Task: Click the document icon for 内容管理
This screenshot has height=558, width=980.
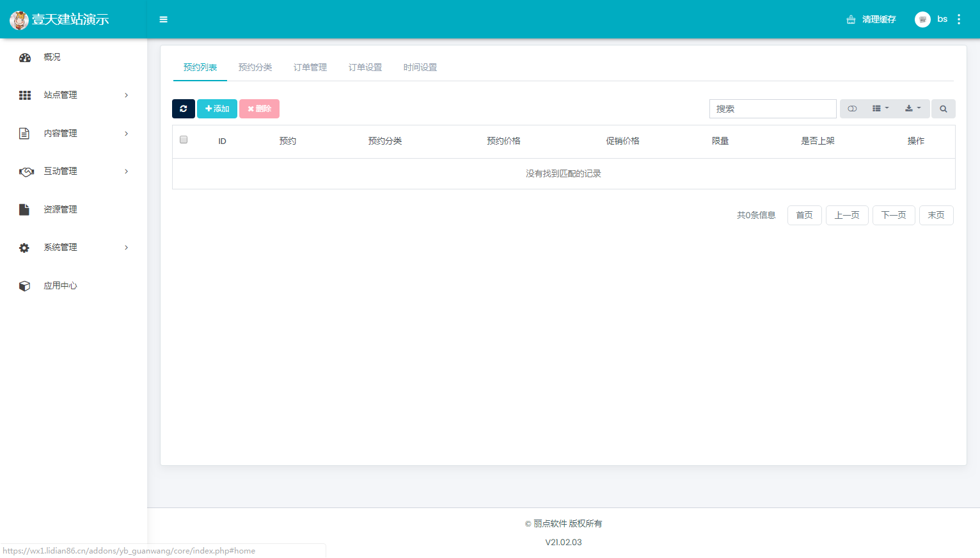Action: click(24, 133)
